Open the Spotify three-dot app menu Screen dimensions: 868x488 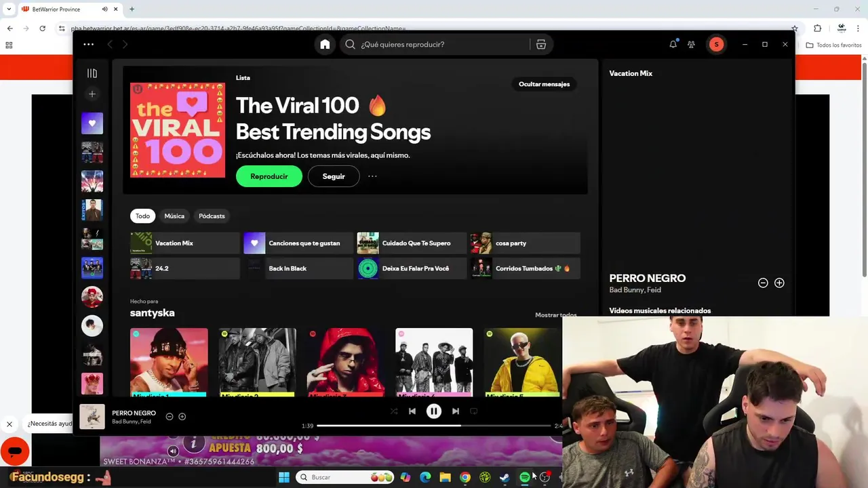(89, 44)
